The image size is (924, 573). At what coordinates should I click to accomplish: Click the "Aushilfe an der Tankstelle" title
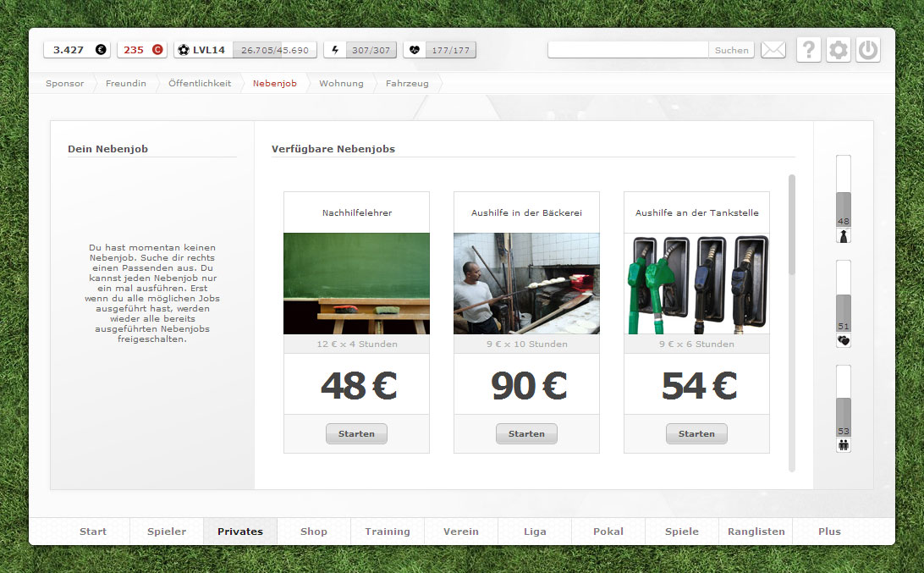696,212
